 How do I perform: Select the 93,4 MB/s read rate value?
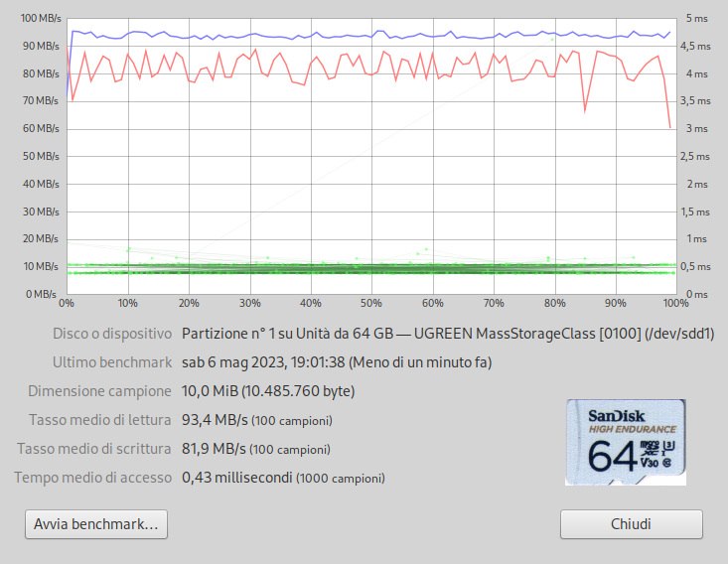(215, 420)
